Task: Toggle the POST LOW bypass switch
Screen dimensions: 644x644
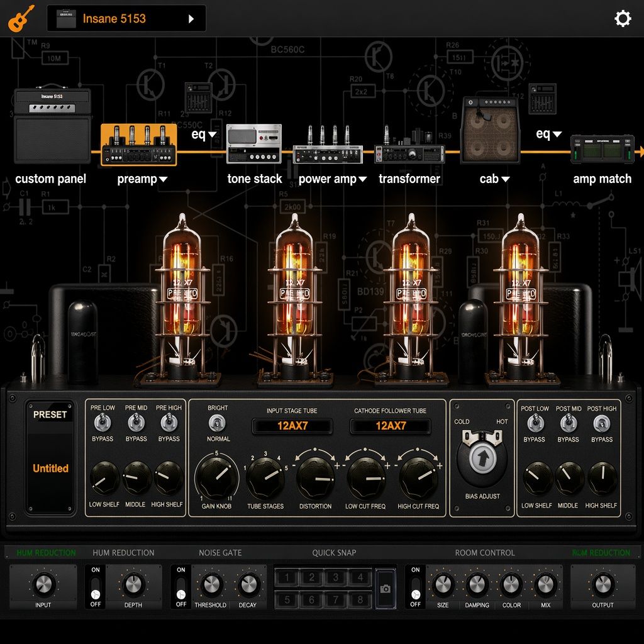Action: (x=535, y=423)
